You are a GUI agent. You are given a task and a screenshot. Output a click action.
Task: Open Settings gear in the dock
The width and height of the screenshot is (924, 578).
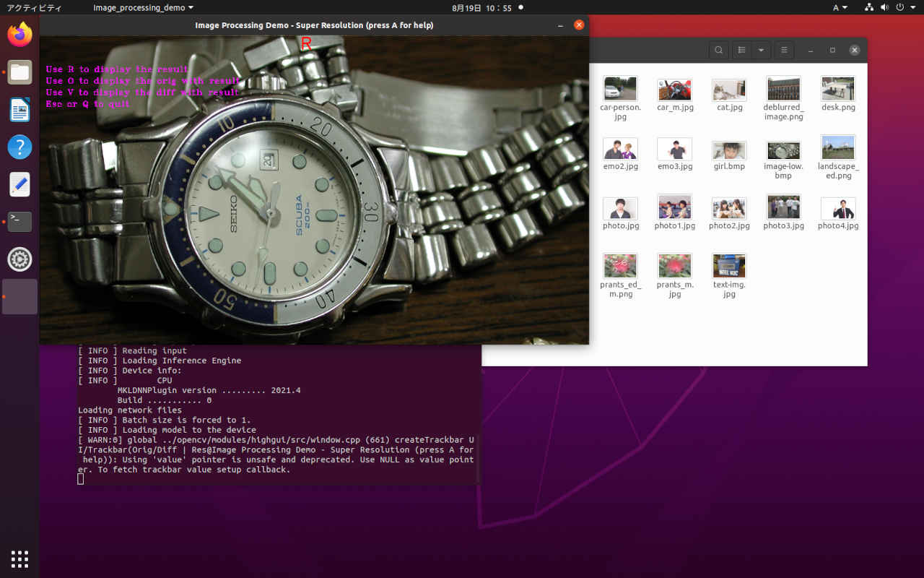coord(19,259)
